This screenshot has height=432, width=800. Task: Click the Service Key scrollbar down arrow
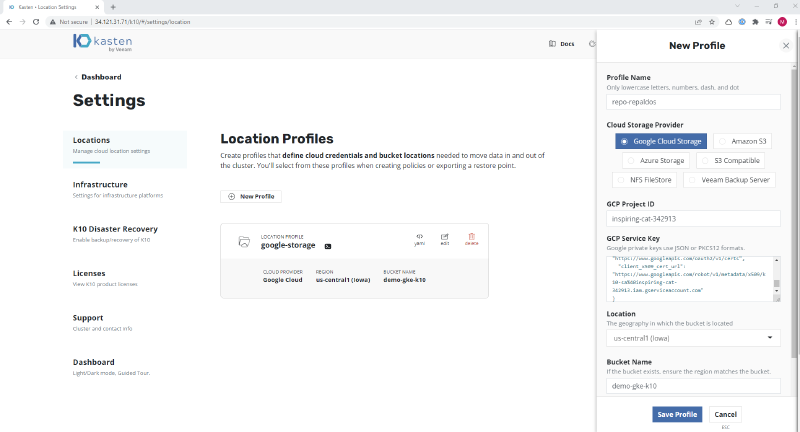(777, 291)
